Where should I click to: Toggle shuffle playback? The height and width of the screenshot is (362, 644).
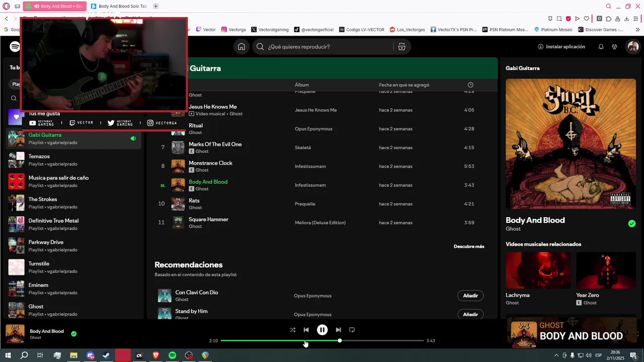click(x=293, y=330)
